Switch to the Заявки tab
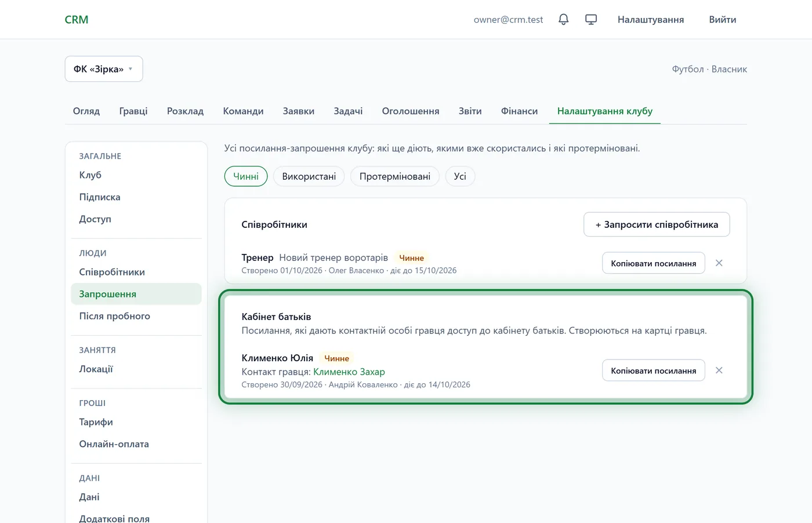The width and height of the screenshot is (812, 523). point(299,111)
